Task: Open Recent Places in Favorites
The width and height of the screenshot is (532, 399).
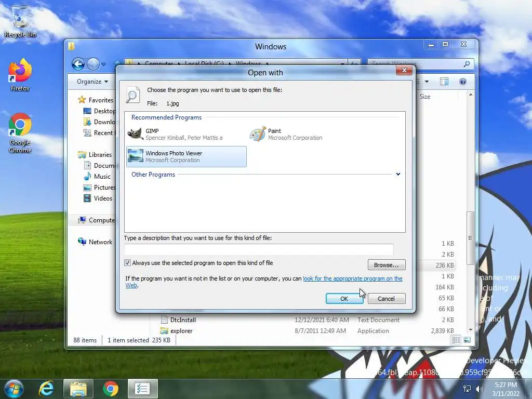Action: click(99, 132)
